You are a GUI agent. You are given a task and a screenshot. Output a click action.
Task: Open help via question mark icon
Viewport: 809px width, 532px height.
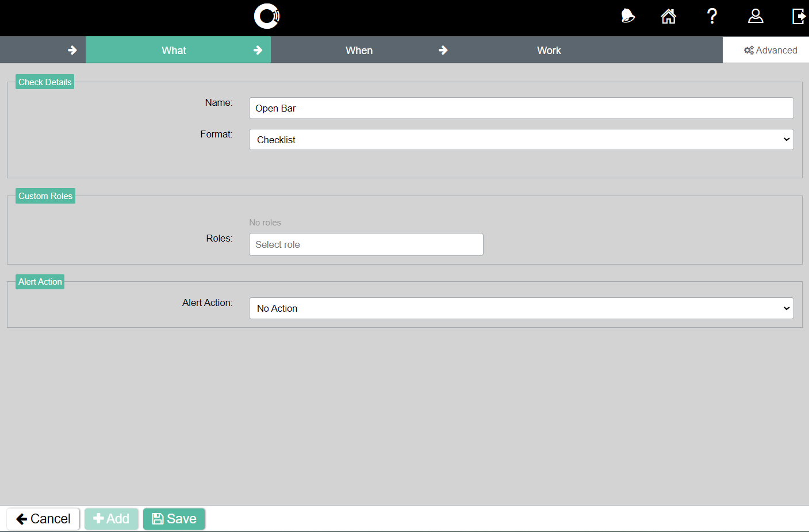(712, 16)
